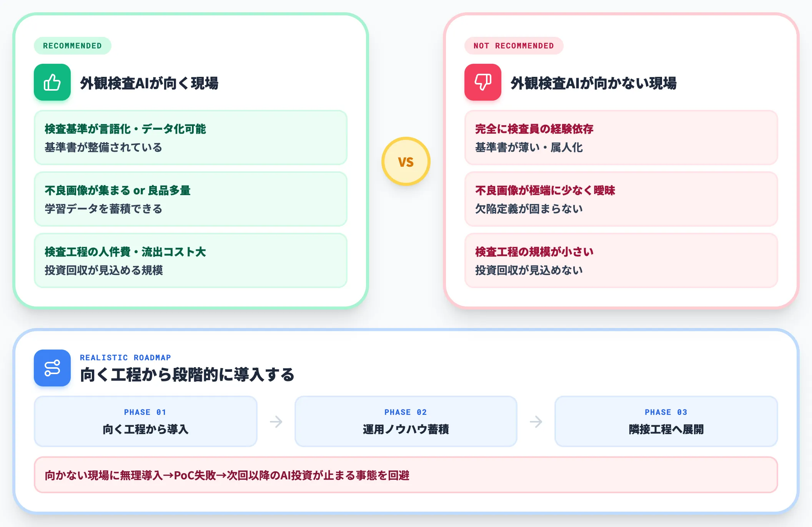
Task: Click heading 外観検査AIが向かない現場
Action: [594, 83]
